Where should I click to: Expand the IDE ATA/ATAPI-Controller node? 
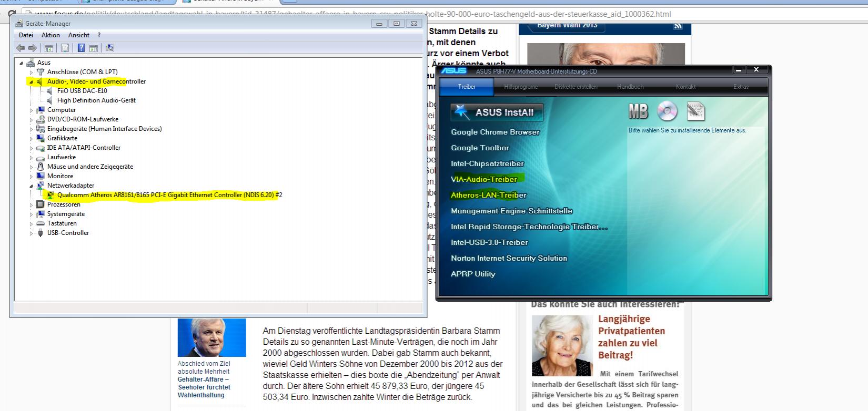point(31,148)
